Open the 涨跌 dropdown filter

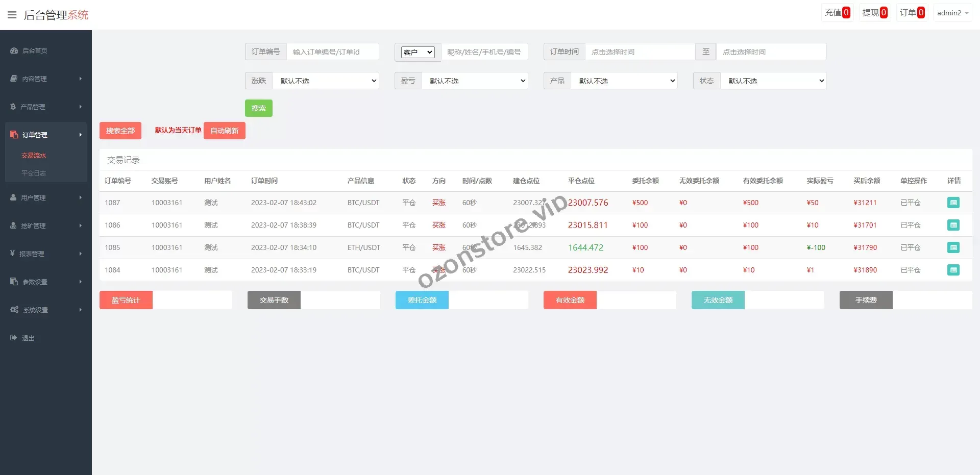(326, 81)
